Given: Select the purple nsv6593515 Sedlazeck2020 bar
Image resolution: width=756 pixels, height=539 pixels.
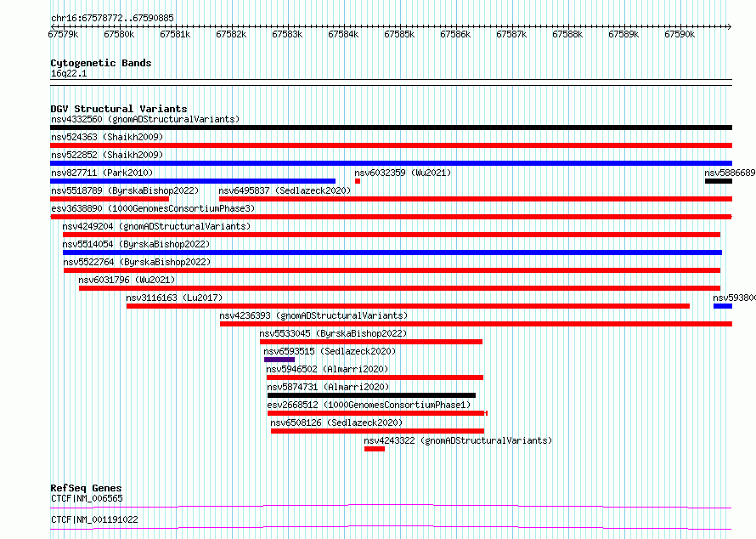Looking at the screenshot, I should (279, 360).
